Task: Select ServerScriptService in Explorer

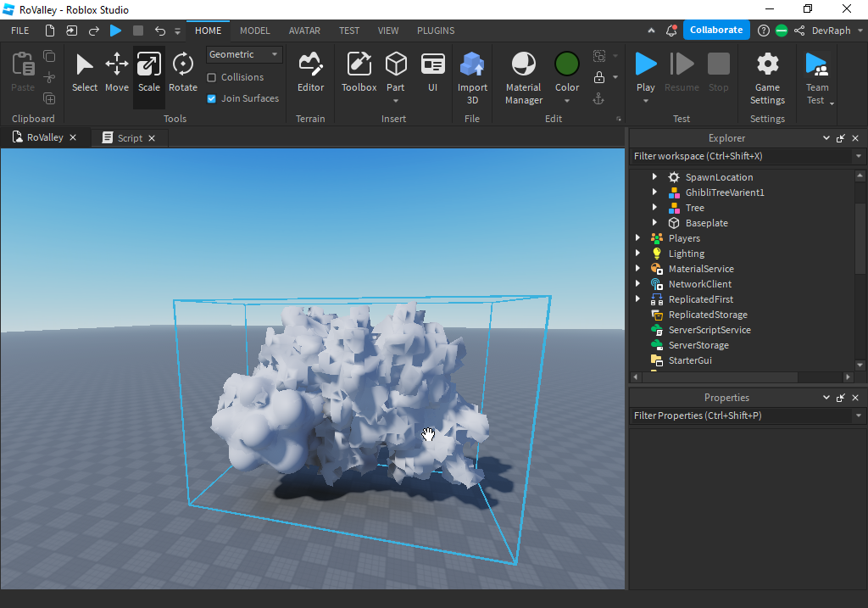Action: (x=709, y=330)
